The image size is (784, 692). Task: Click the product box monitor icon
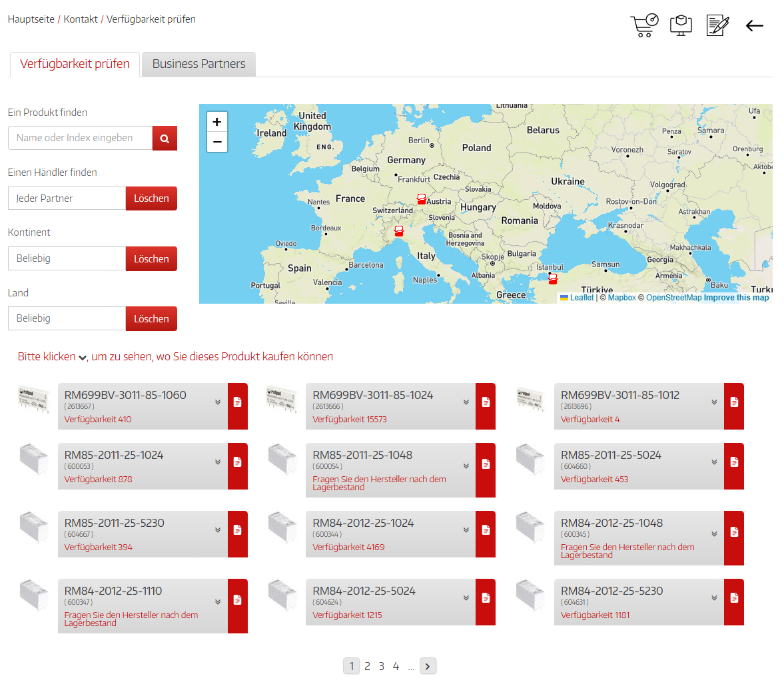(x=680, y=25)
